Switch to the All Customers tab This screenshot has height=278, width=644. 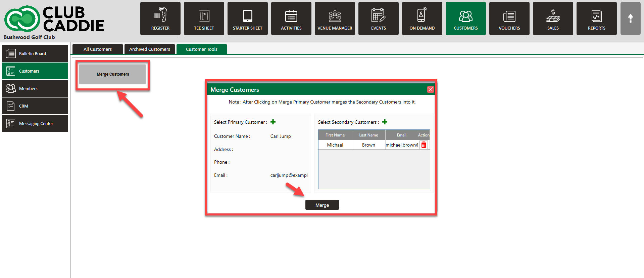[x=98, y=49]
